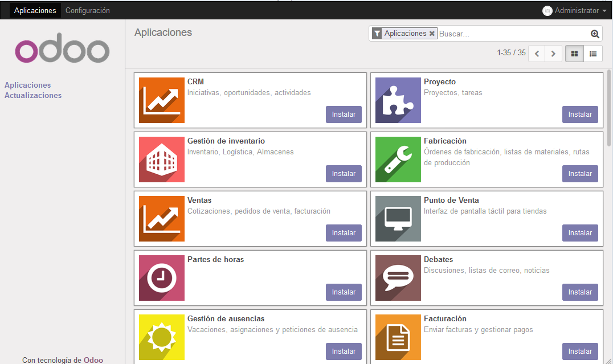
Task: Click 'Enviar facturas y gestionar pagos'
Action: (x=478, y=330)
